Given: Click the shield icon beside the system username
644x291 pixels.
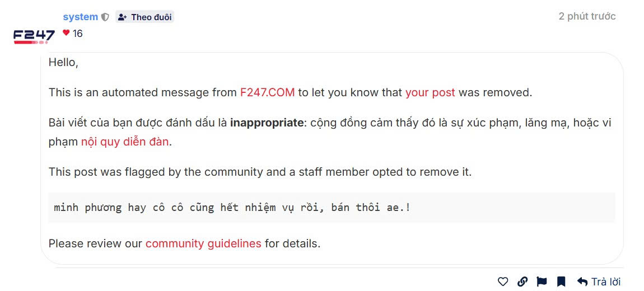Looking at the screenshot, I should click(x=105, y=17).
